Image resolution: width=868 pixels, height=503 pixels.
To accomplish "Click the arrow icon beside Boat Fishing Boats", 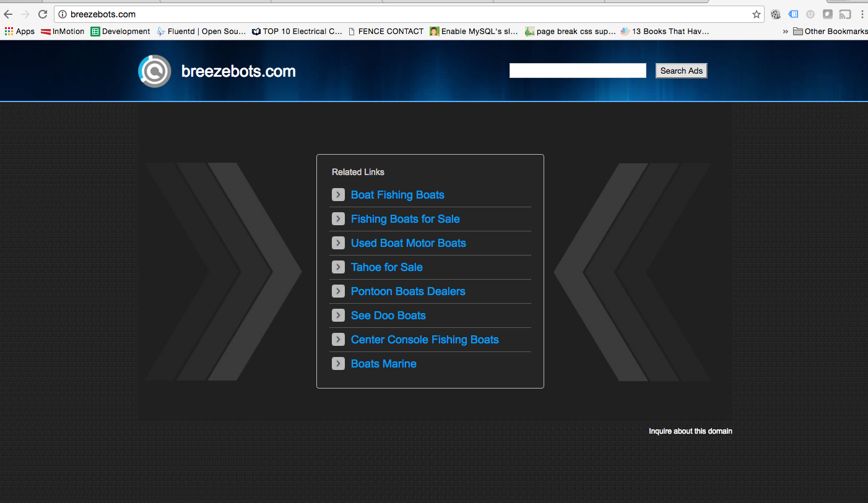I will [338, 195].
